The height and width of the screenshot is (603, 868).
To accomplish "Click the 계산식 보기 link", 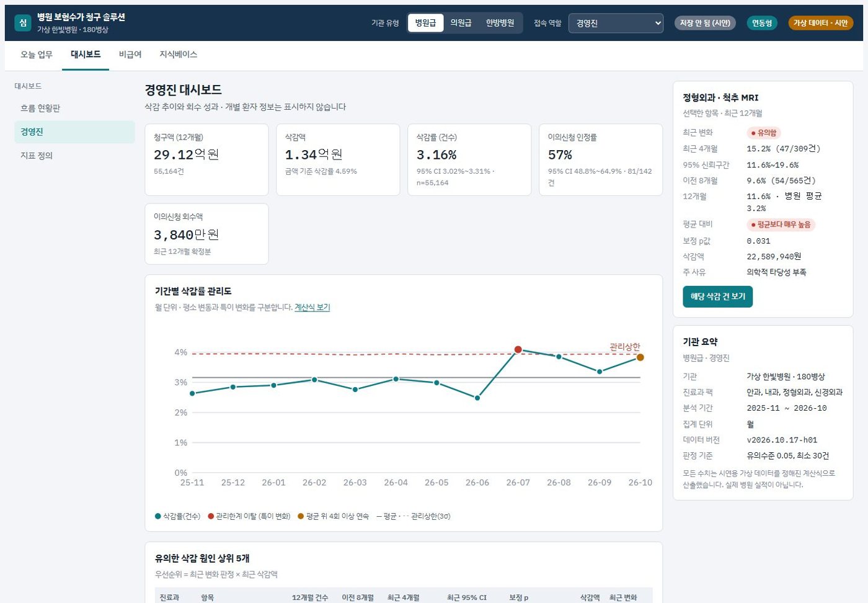I will pos(312,308).
